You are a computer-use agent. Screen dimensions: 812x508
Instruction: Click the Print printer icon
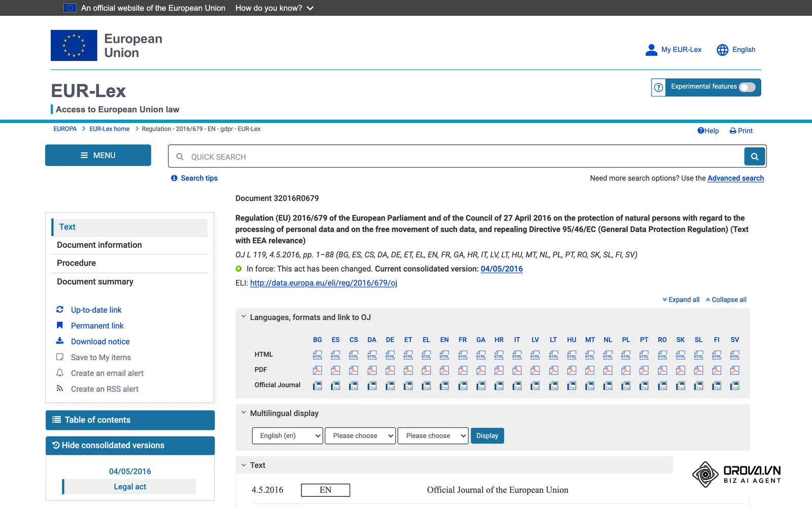[x=733, y=131]
